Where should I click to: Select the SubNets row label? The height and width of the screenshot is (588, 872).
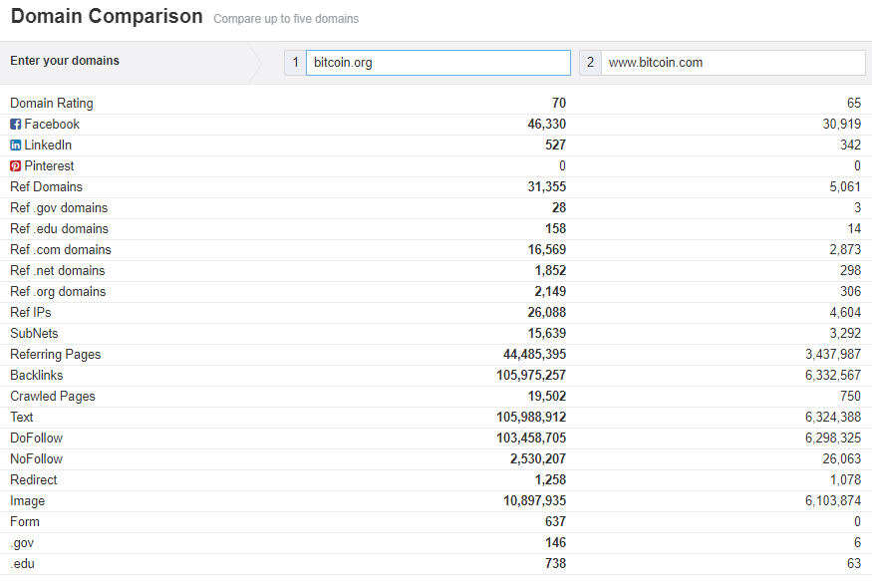tap(34, 333)
